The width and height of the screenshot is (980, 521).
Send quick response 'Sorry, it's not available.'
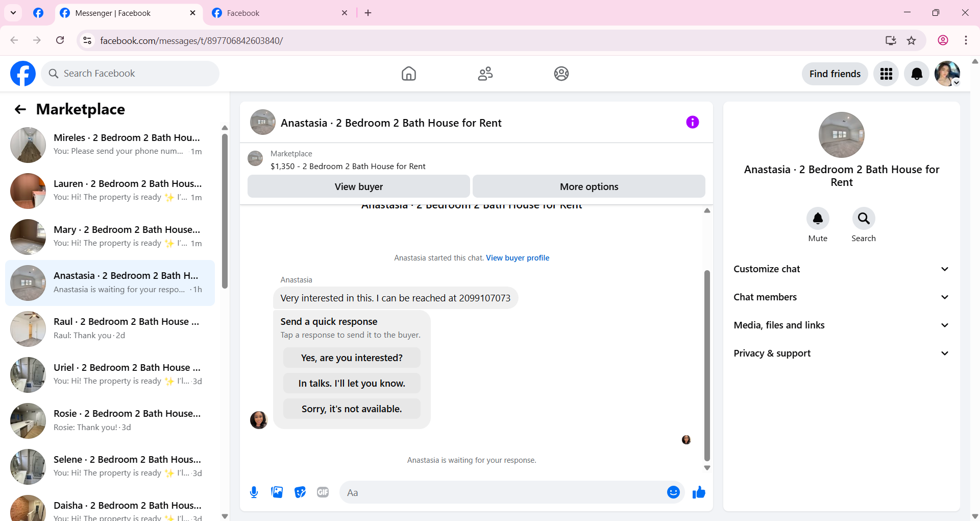[x=352, y=409]
